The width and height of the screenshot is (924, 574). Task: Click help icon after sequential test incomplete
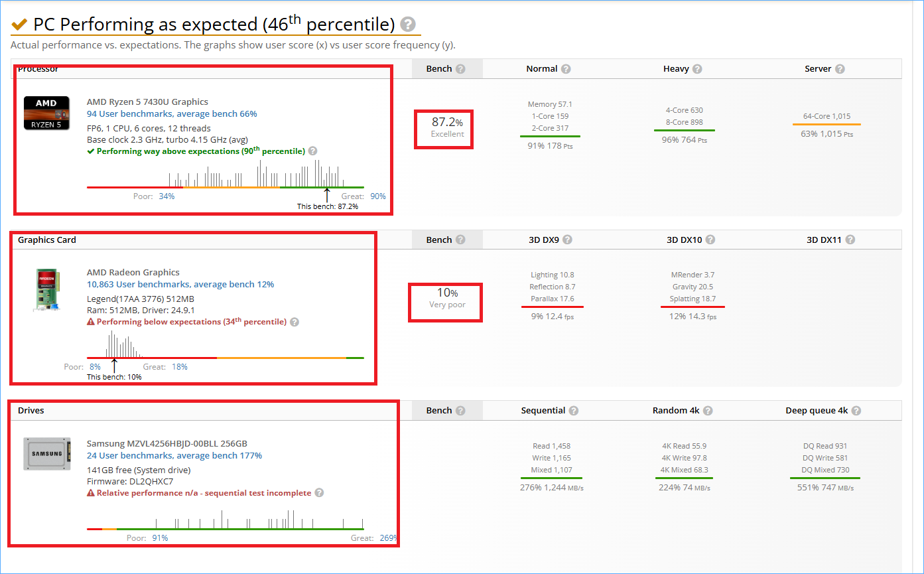click(x=319, y=493)
